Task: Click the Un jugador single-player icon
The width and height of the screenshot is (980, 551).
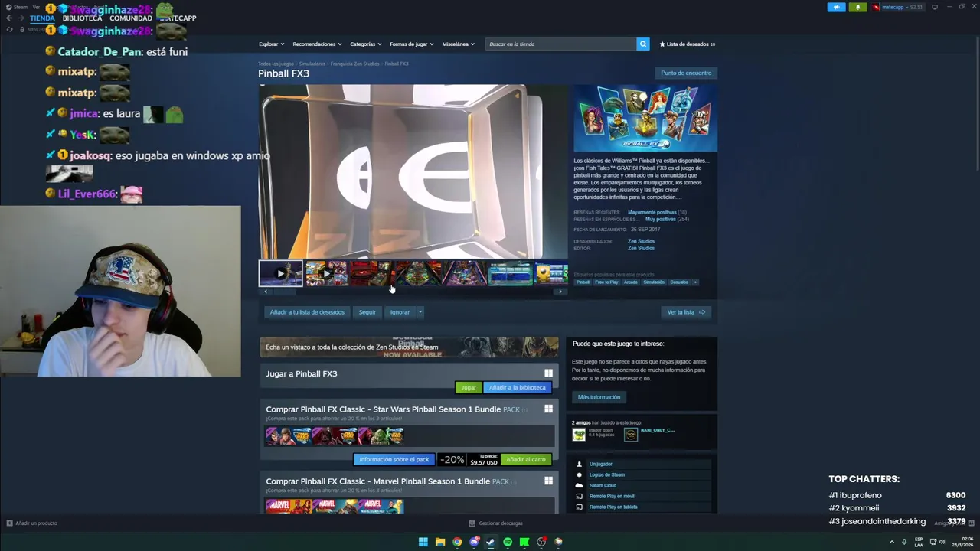Action: click(x=580, y=464)
